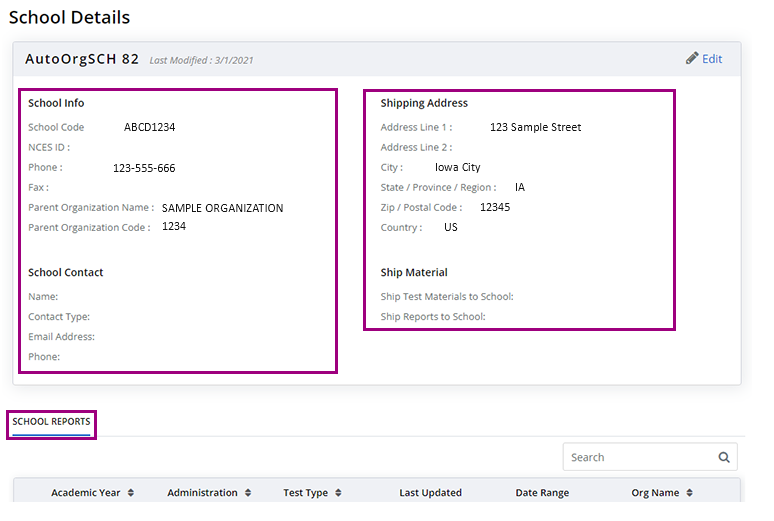The height and width of the screenshot is (521, 774).
Task: Click the Org Name column header
Action: [655, 492]
